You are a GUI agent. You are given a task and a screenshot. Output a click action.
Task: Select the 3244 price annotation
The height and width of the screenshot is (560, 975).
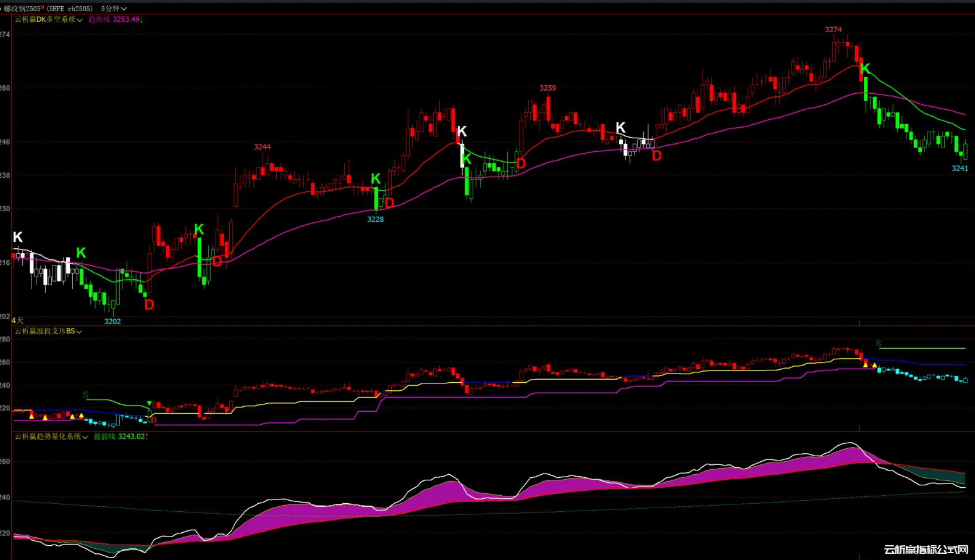tap(262, 147)
